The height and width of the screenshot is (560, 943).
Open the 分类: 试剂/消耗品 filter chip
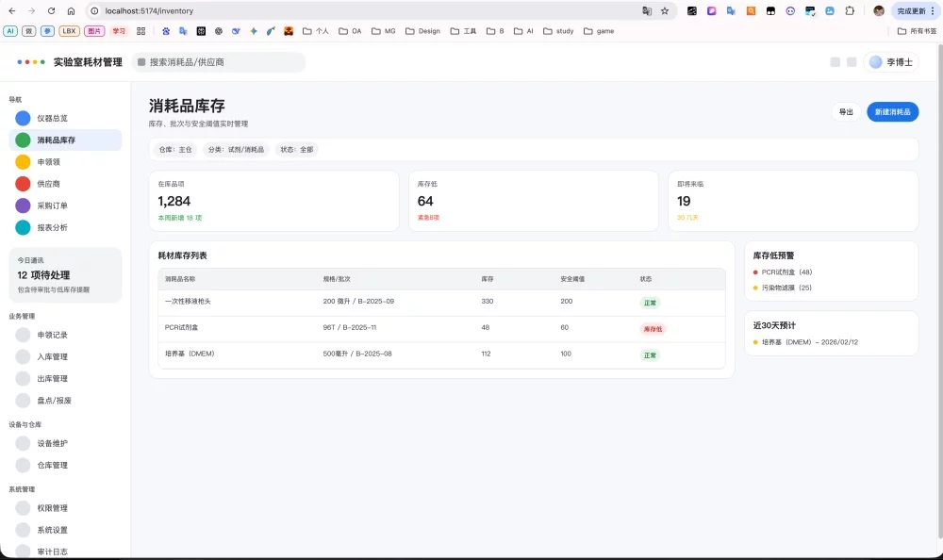tap(236, 150)
